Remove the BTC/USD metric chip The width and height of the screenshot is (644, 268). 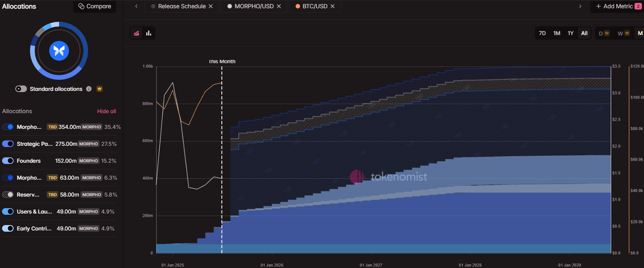[333, 6]
